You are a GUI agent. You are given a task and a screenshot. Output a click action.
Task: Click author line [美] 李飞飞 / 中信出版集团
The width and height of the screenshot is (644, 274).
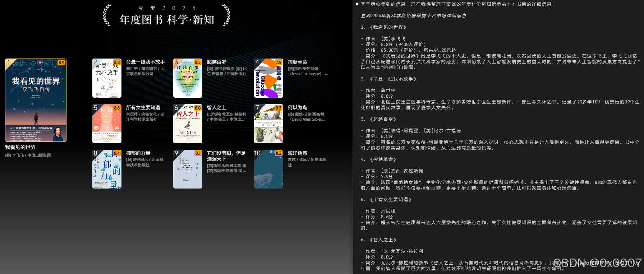click(28, 155)
